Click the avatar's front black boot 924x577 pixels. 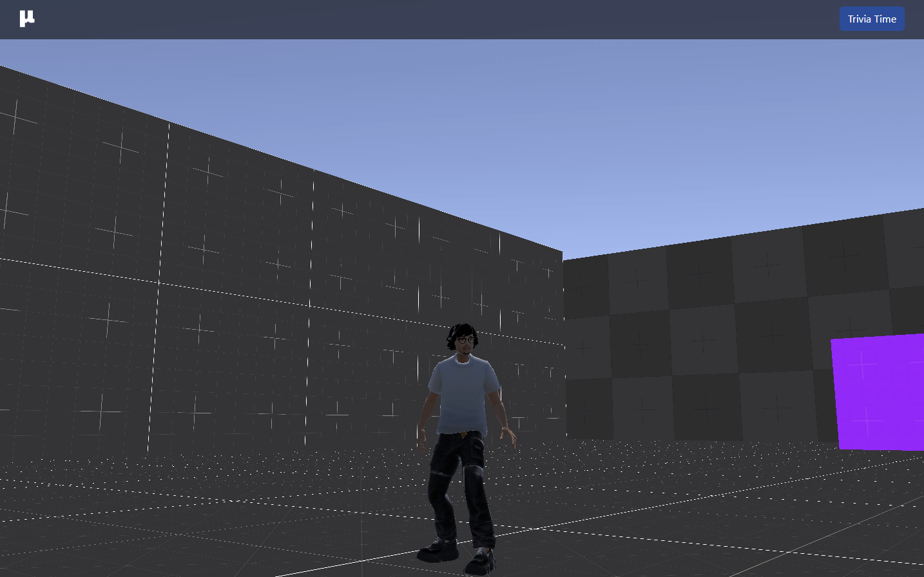point(480,560)
